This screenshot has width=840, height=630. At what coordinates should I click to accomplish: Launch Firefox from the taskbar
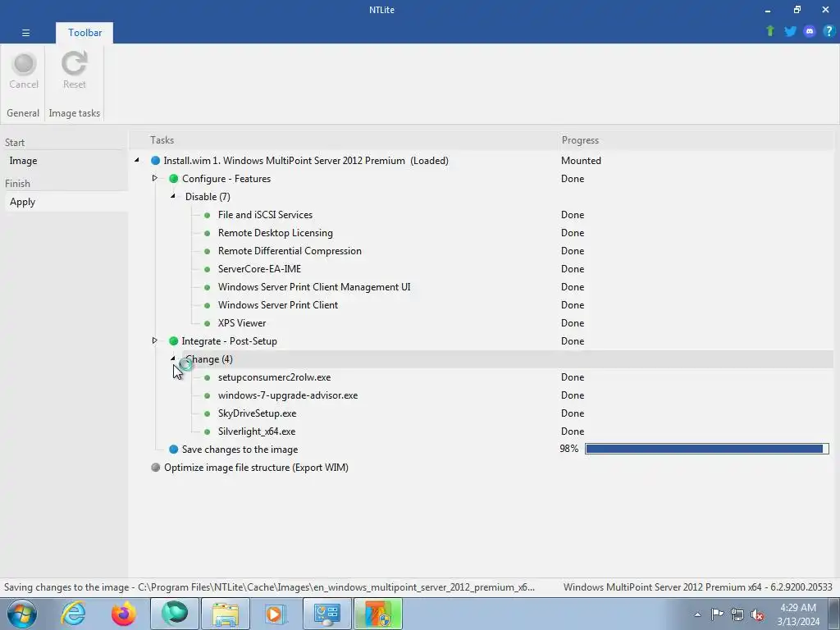click(124, 614)
